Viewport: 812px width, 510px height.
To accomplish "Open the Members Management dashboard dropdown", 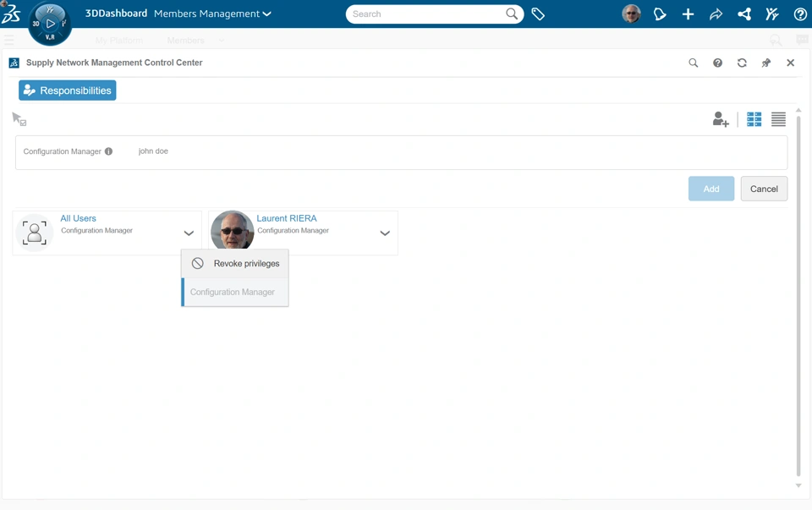I will click(212, 14).
